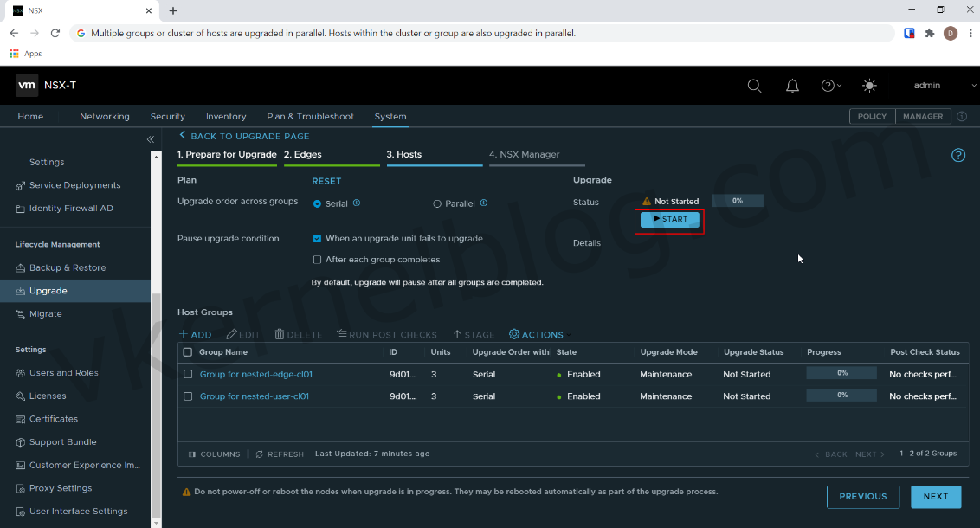Open the 2. Edges upgrade step
The image size is (980, 528).
(x=302, y=154)
